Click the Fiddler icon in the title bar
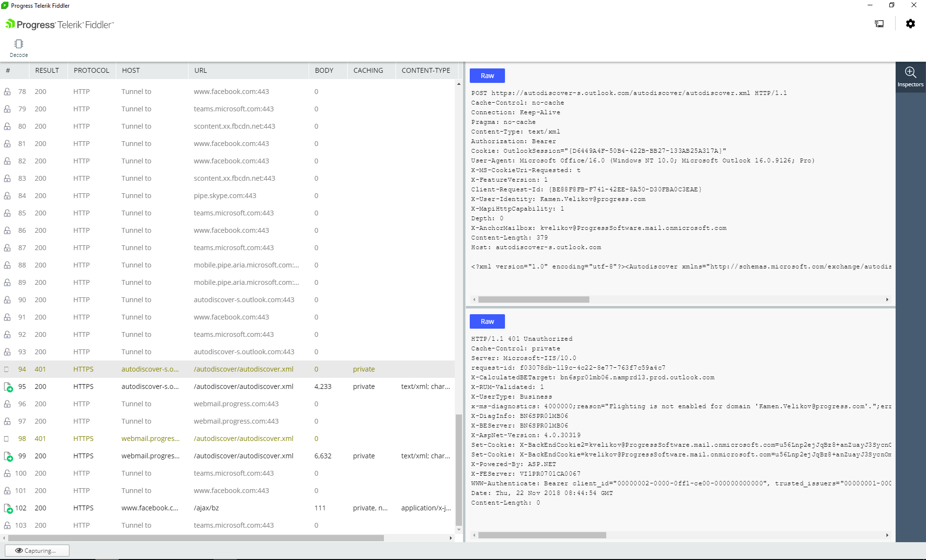 tap(5, 5)
